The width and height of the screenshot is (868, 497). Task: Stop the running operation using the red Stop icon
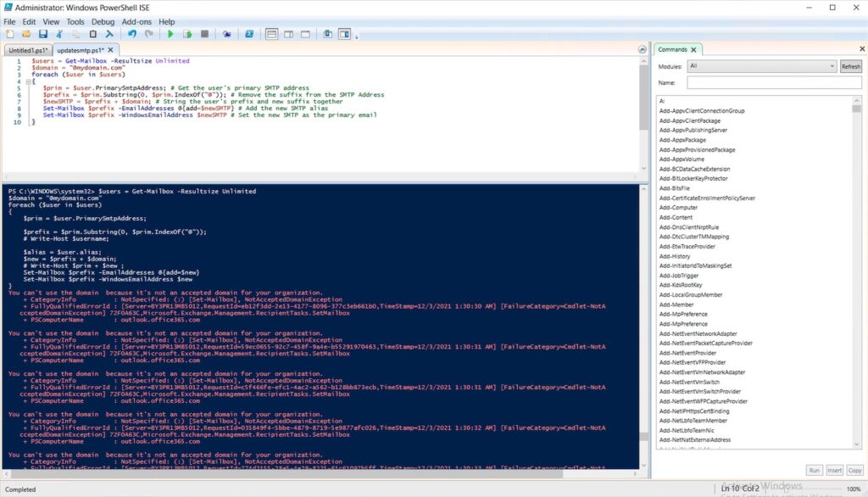pyautogui.click(x=203, y=34)
